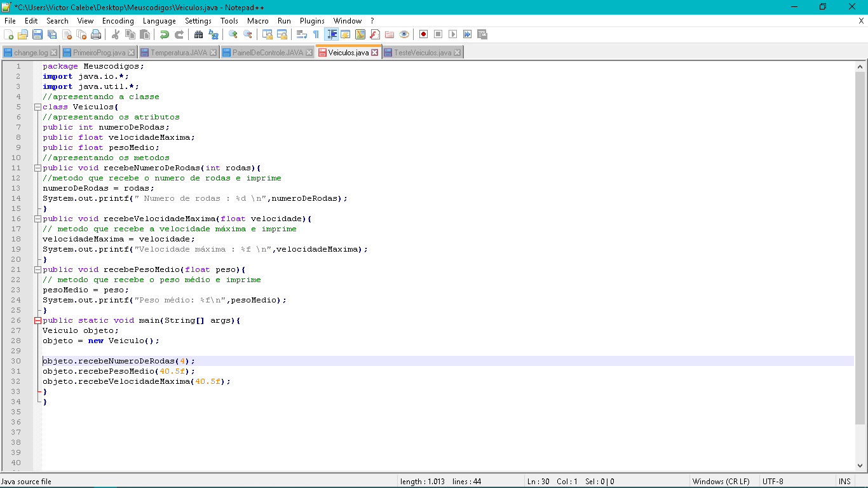Close the Veiculos.java tab
The height and width of the screenshot is (488, 868).
(x=374, y=53)
